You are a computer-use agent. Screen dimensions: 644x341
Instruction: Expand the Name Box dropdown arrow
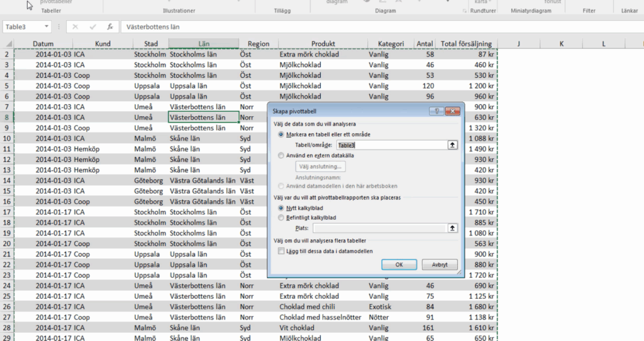coord(47,27)
